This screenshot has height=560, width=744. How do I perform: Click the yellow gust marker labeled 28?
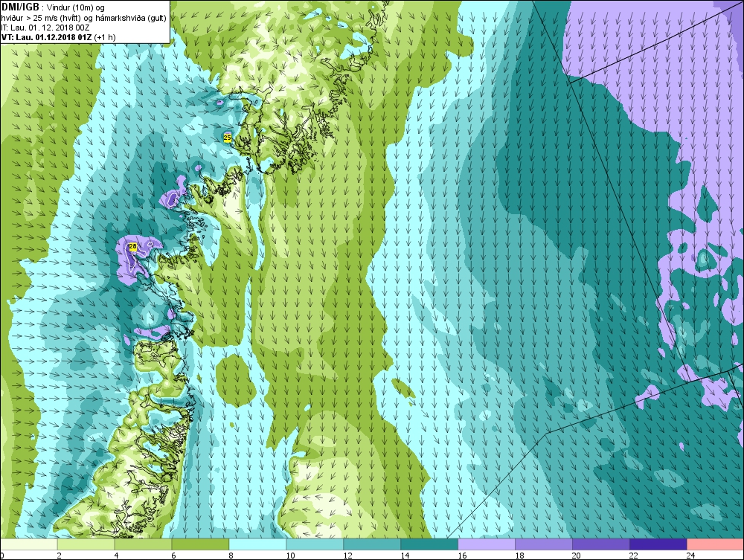pyautogui.click(x=133, y=246)
